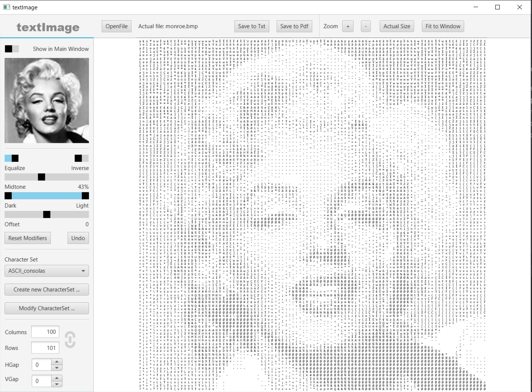532x392 pixels.
Task: Click the Monroe preview thumbnail
Action: (47, 100)
